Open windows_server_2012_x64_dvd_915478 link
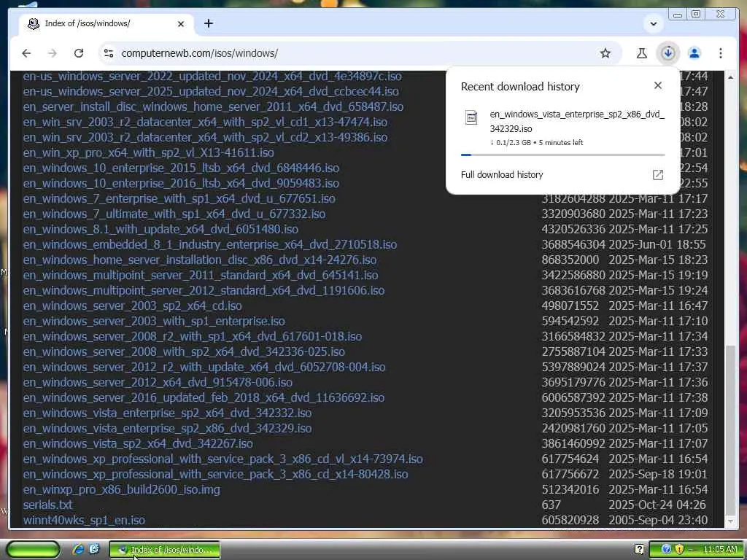Screen dimensions: 747x560 pyautogui.click(x=158, y=382)
